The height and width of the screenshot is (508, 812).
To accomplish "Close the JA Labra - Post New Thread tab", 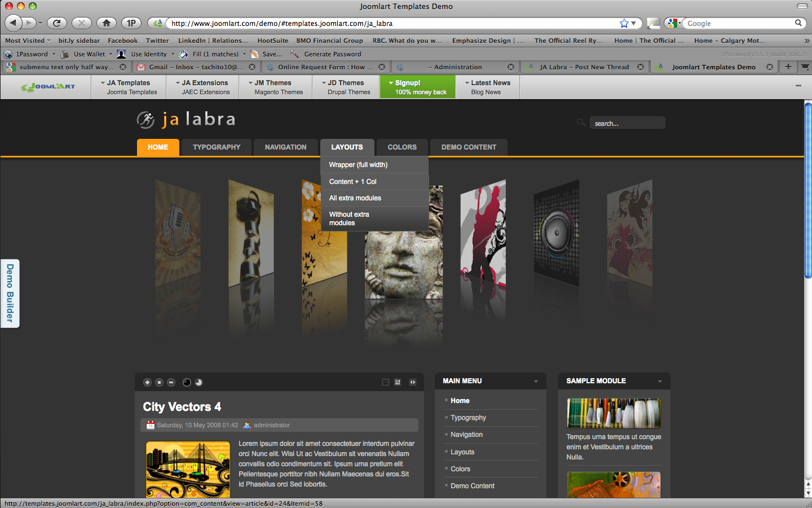I will (641, 67).
